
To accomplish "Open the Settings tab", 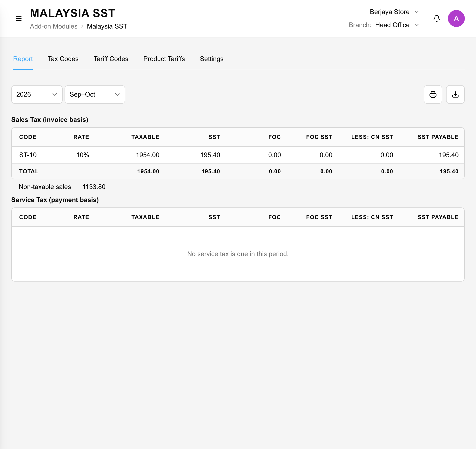I will click(212, 59).
